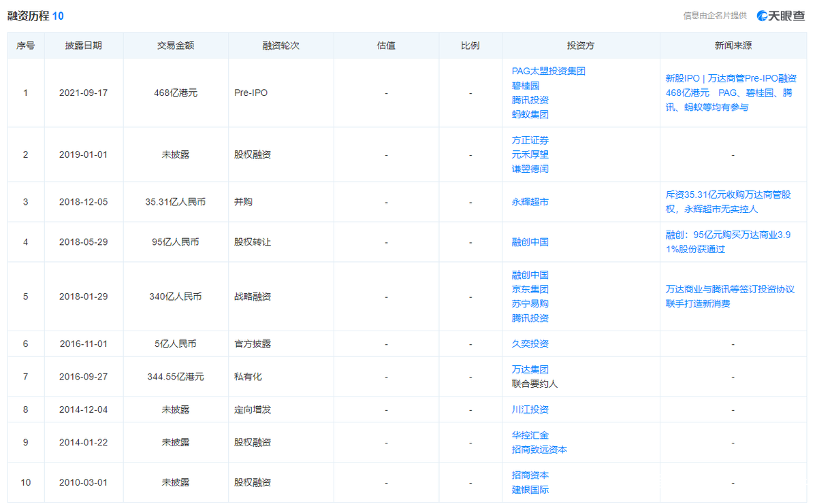Select the amount 5亿人民币
This screenshot has width=817, height=504.
tap(176, 344)
